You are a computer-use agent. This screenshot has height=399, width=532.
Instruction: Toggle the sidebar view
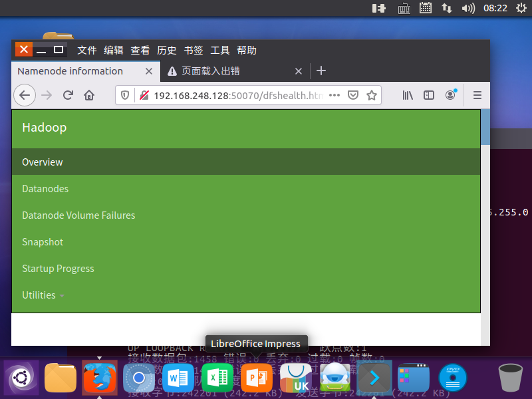coord(429,95)
